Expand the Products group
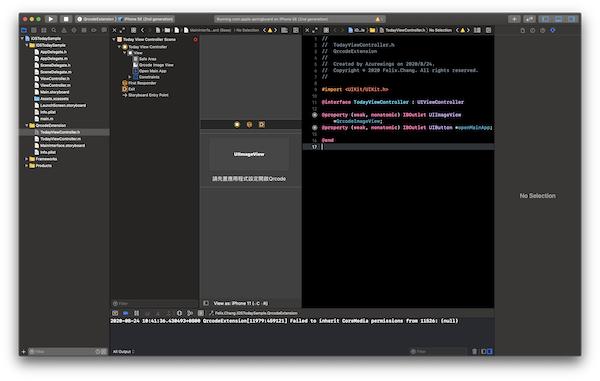Image resolution: width=600 pixels, height=381 pixels. click(27, 166)
